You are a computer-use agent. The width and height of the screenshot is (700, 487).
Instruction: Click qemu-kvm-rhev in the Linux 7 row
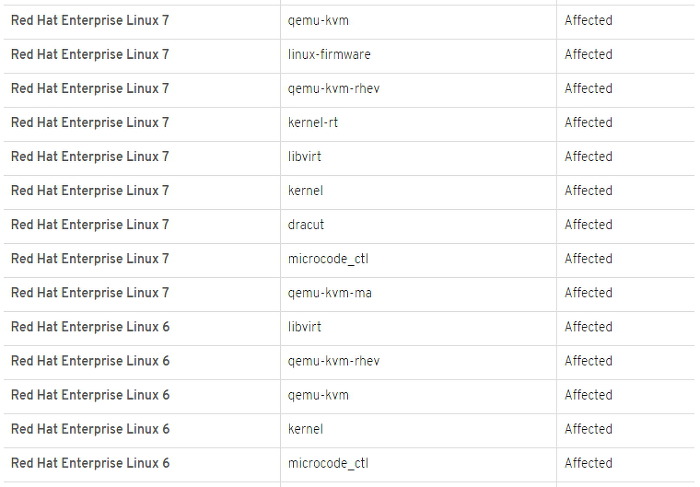pos(333,89)
